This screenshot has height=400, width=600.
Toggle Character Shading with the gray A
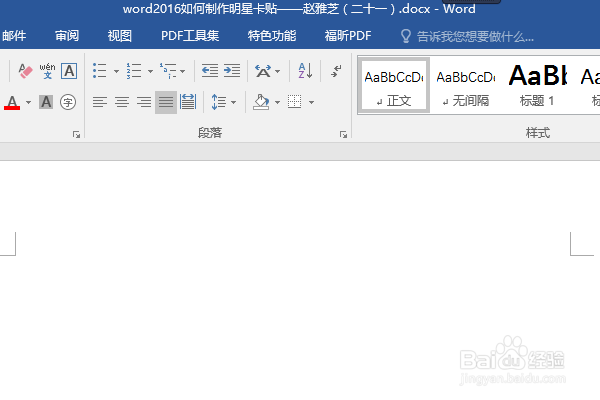tap(46, 102)
